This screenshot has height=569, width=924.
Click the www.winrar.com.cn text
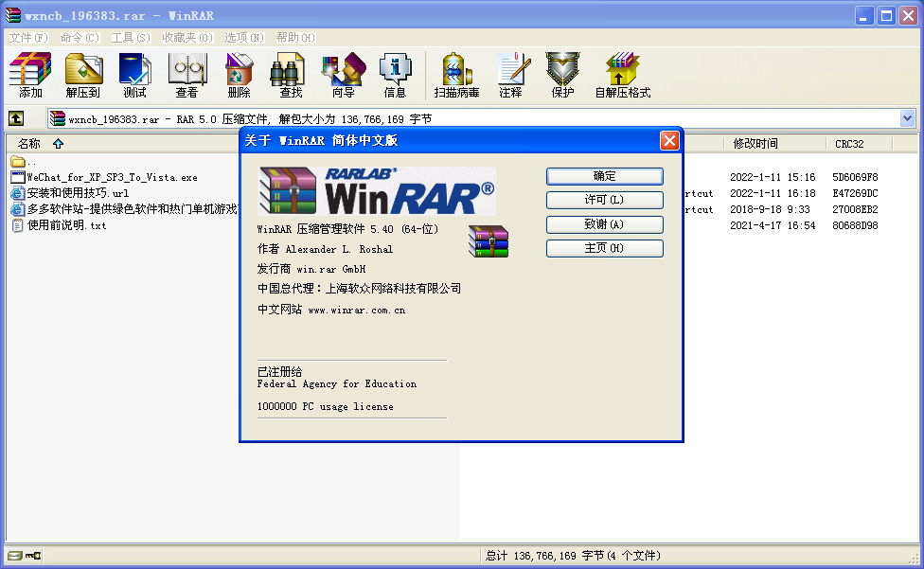(357, 310)
